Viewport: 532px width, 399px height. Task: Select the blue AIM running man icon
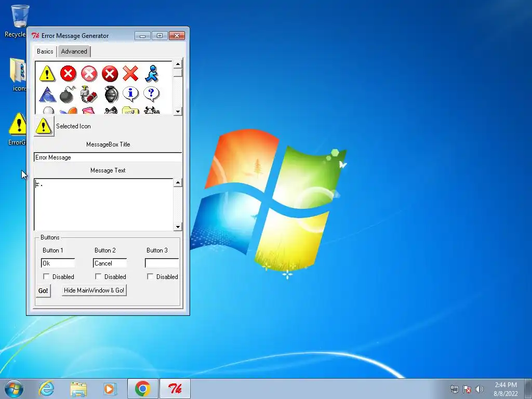[152, 74]
